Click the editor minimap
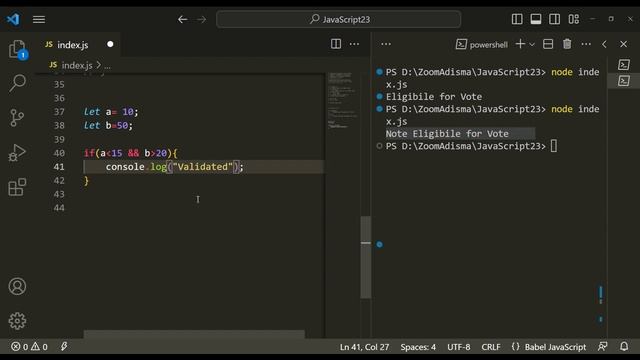The width and height of the screenshot is (640, 360). click(342, 100)
